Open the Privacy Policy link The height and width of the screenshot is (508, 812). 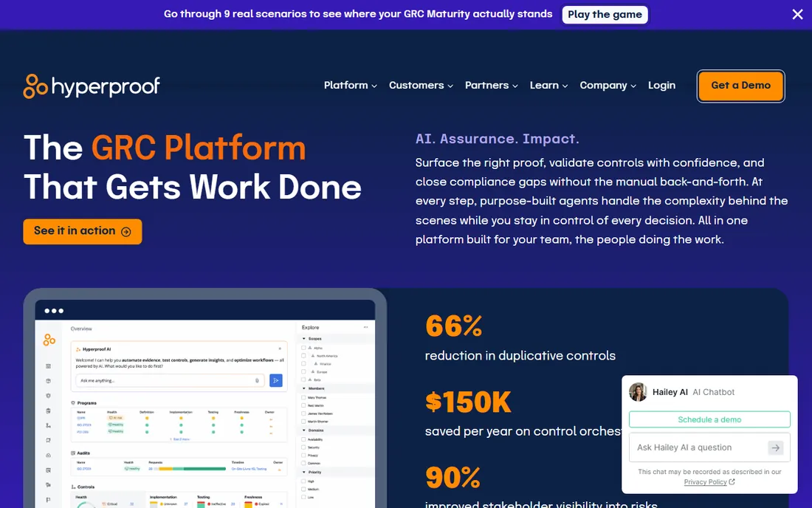pos(709,482)
